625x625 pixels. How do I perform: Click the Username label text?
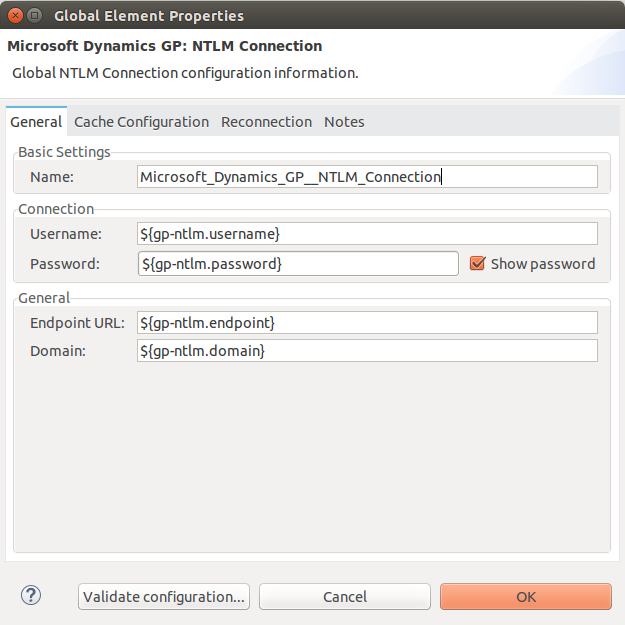point(66,234)
